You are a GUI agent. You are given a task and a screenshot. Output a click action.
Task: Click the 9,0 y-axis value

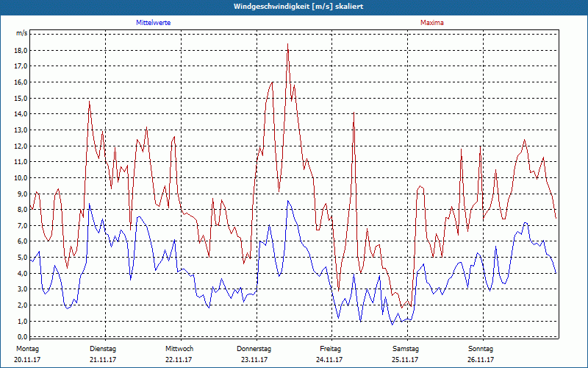22,194
